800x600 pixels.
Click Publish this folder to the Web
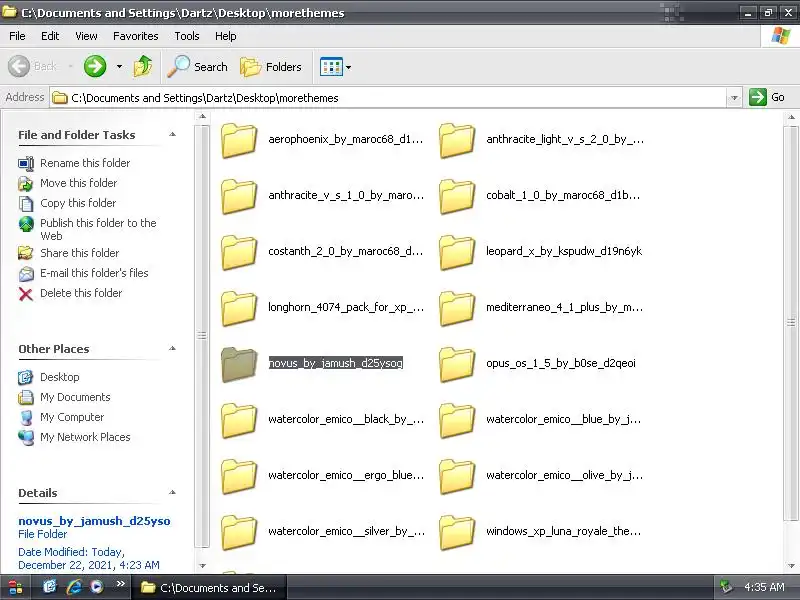pos(98,229)
